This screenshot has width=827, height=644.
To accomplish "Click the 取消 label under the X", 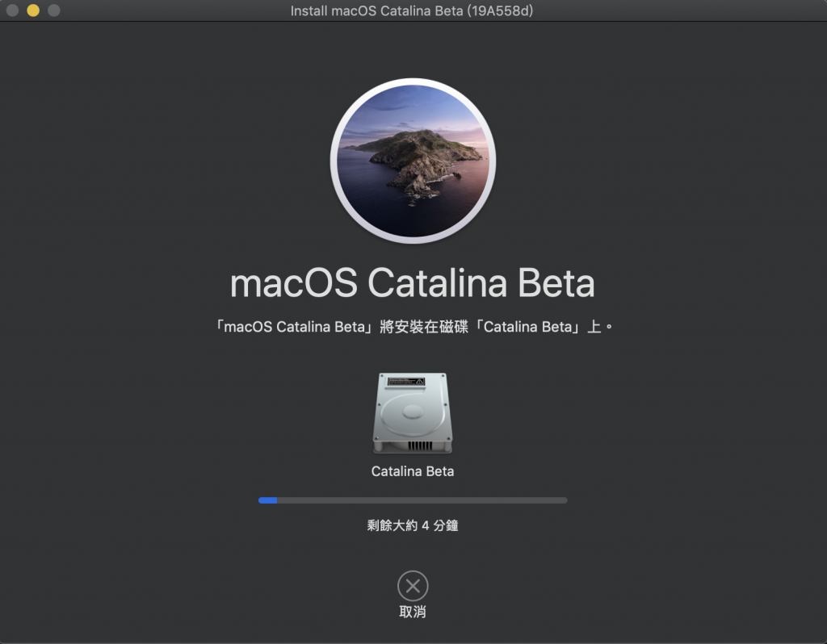I will click(413, 612).
